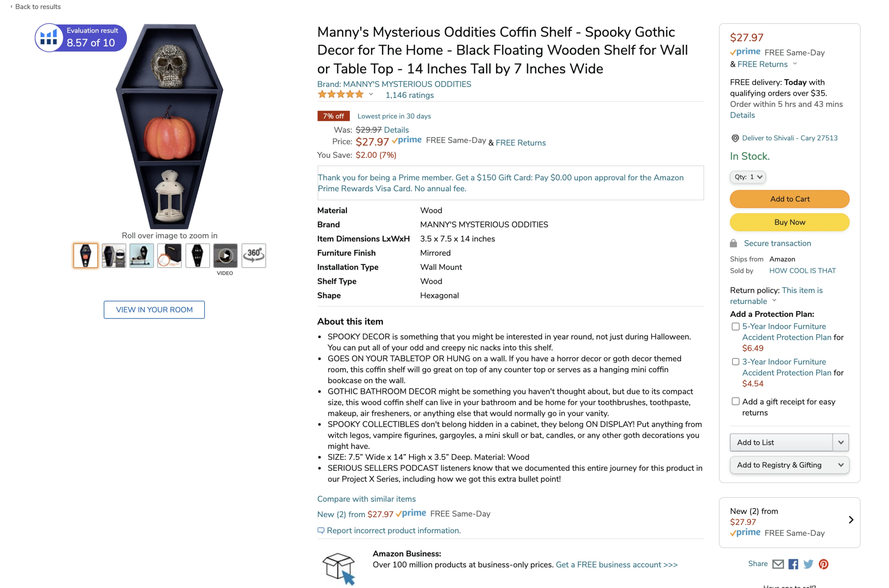Open the 360 degree view icon
The height and width of the screenshot is (588, 889).
click(x=254, y=256)
